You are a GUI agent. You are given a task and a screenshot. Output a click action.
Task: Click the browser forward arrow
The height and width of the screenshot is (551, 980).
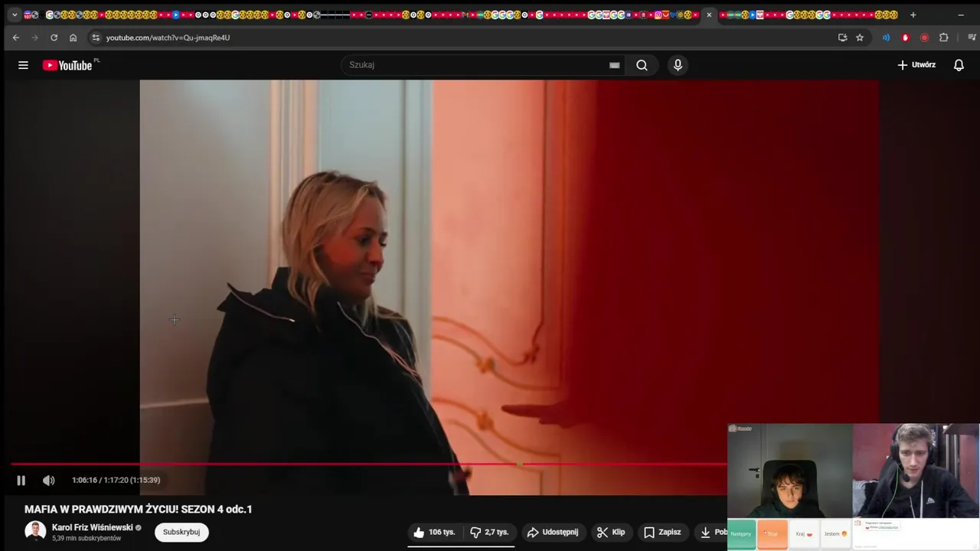click(34, 37)
